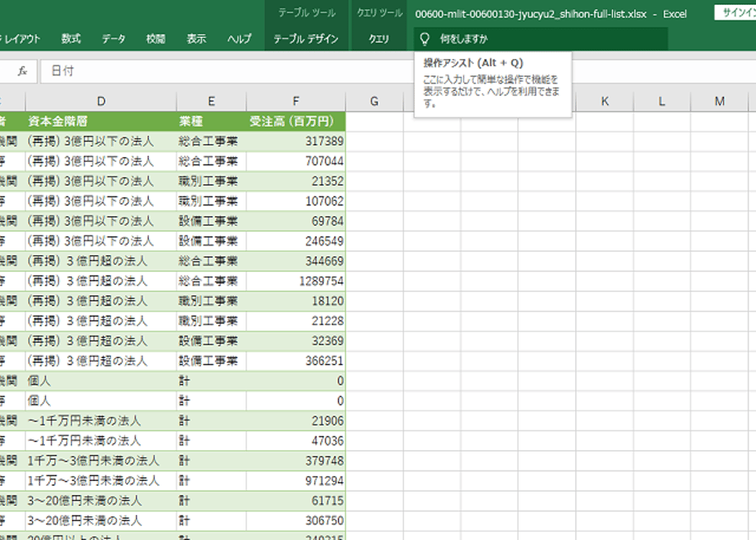The height and width of the screenshot is (540, 756).
Task: Click the 資本金階層 table header cell
Action: point(101,121)
